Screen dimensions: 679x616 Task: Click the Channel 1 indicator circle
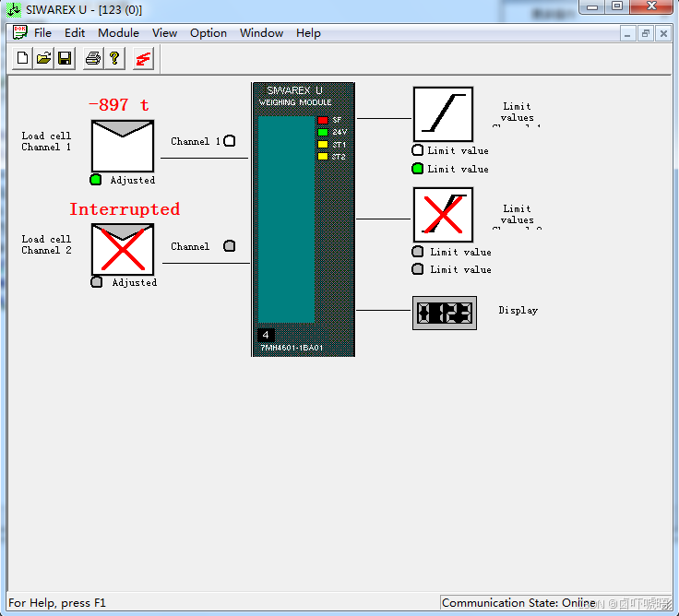coord(230,141)
